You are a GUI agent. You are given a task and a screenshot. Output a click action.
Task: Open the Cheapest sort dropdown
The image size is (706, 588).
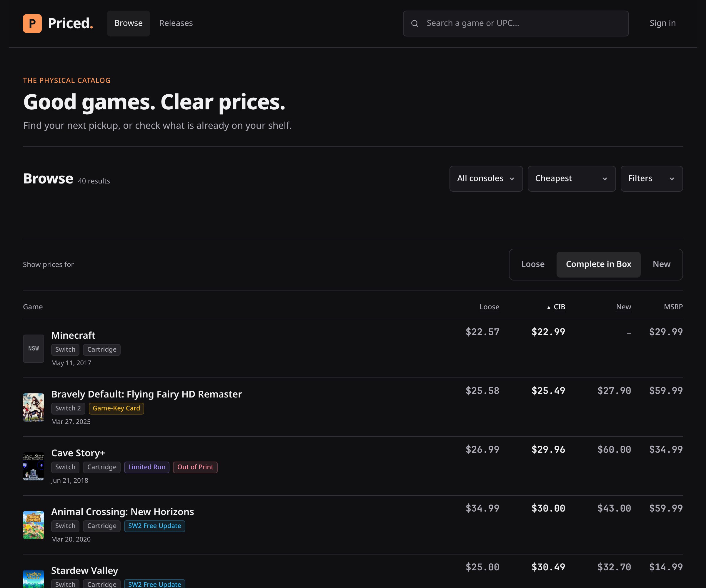coord(572,178)
